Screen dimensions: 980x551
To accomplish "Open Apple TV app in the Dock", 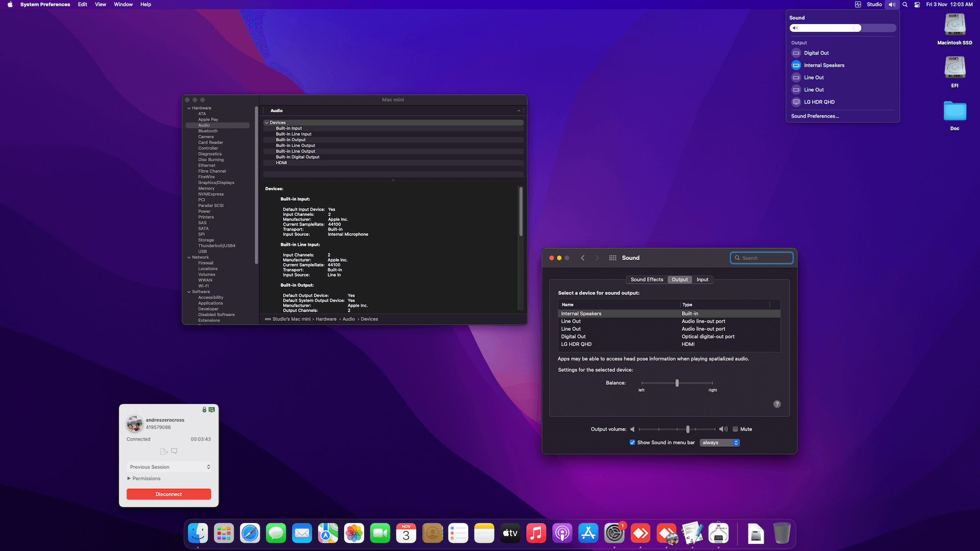I will 510,534.
